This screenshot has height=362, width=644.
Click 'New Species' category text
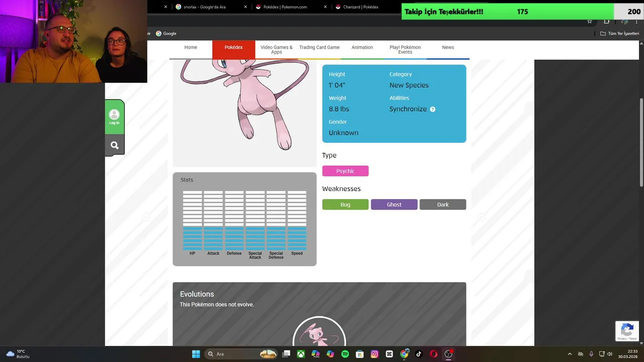[x=409, y=85]
